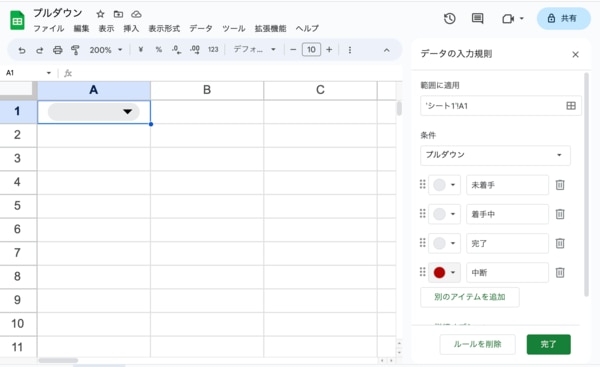
Task: Open the font デフォ... dropdown
Action: click(254, 49)
